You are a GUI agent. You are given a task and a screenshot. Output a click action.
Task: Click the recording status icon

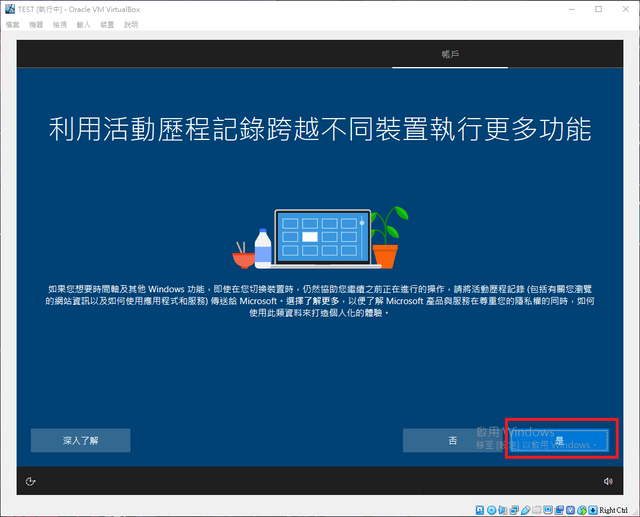pyautogui.click(x=559, y=510)
